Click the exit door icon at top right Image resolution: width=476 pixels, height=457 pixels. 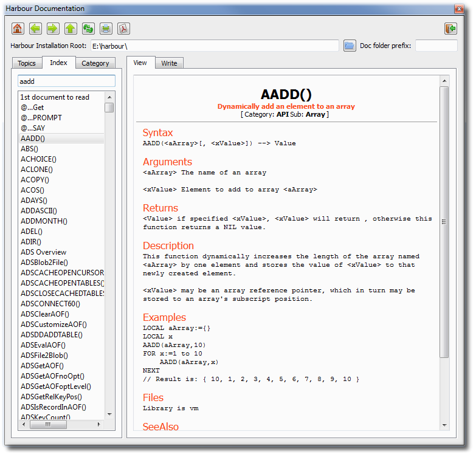tap(450, 29)
